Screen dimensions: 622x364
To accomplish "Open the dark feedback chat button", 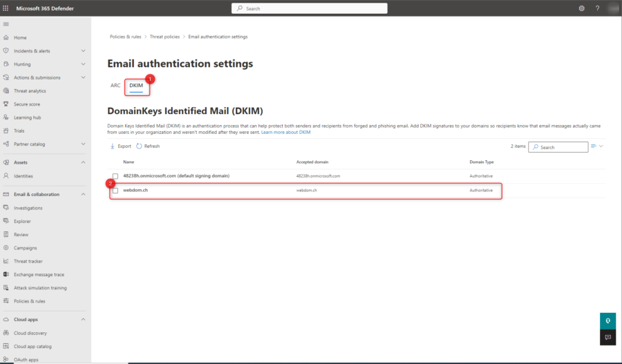I will [x=607, y=337].
